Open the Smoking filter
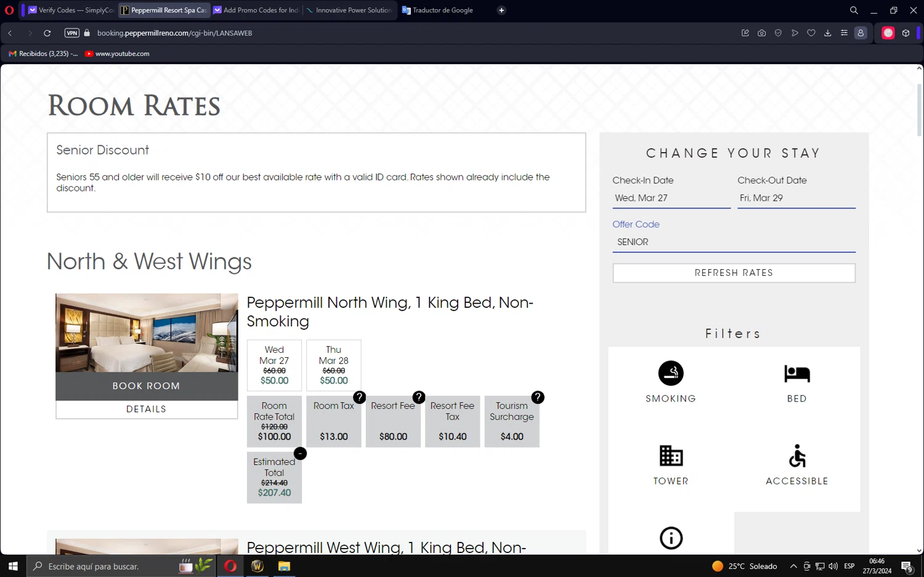 (671, 382)
